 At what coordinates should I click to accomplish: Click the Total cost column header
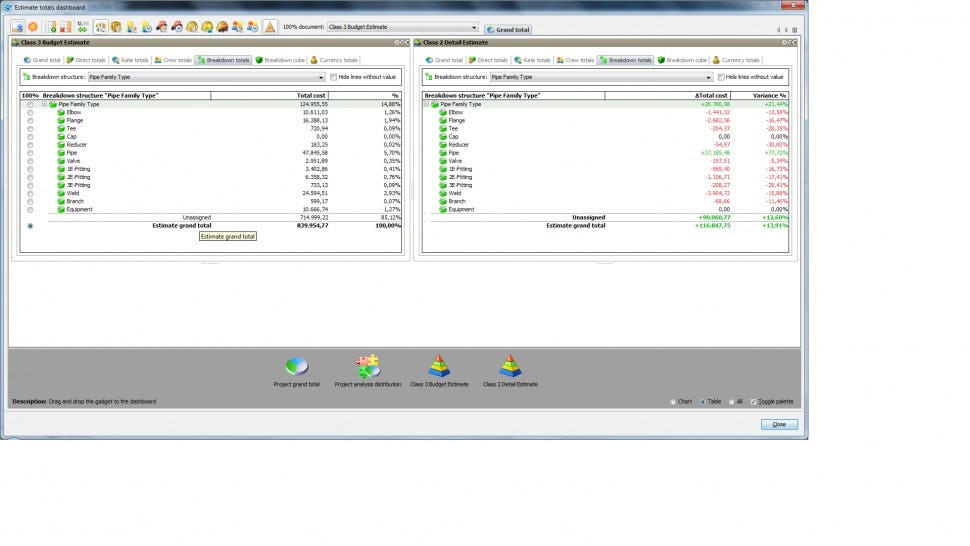pos(269,96)
